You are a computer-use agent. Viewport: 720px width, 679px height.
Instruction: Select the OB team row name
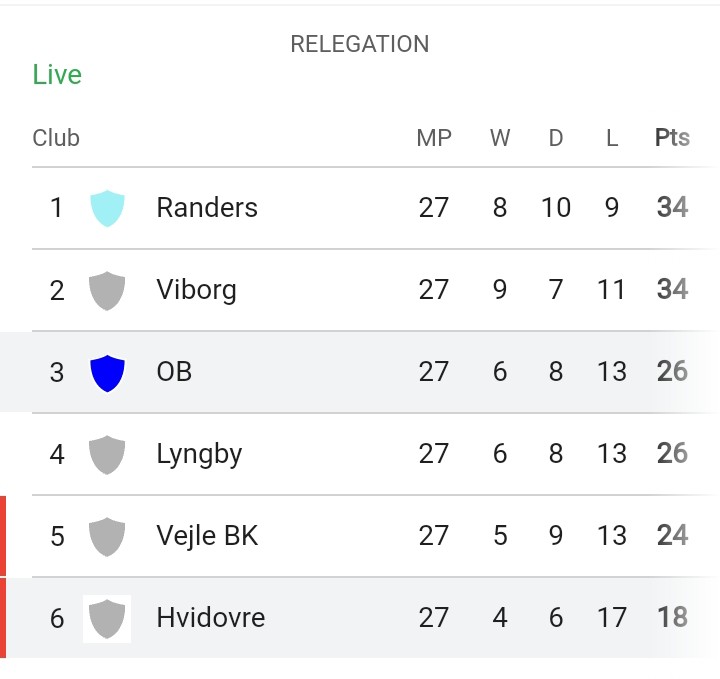tap(174, 371)
